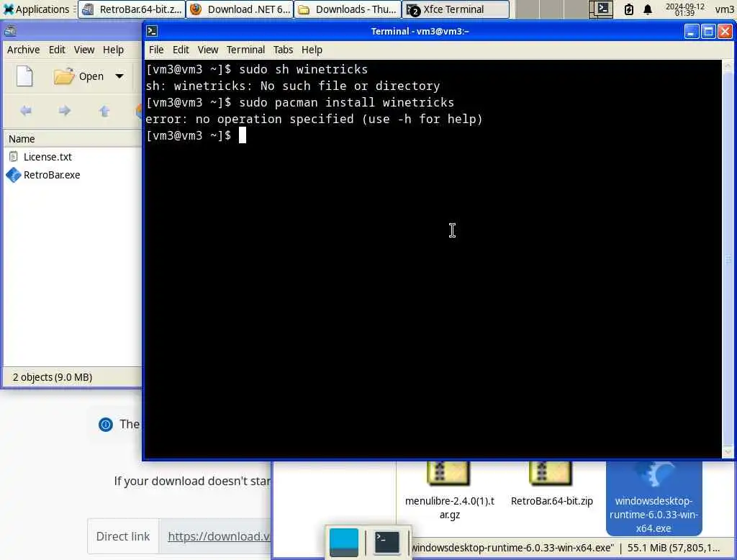
Task: Click the New archive blank page icon
Action: [x=25, y=76]
